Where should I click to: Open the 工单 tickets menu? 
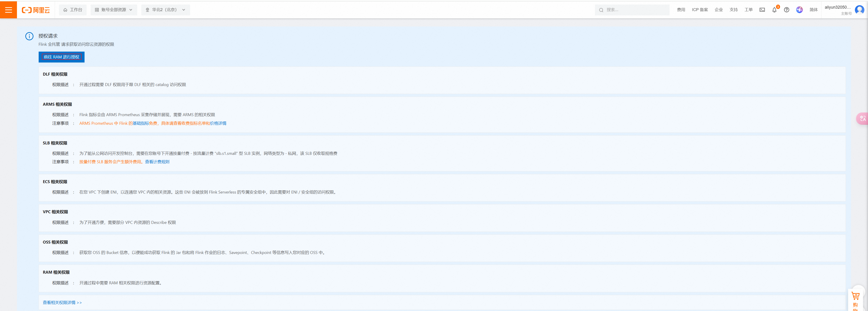(x=748, y=10)
